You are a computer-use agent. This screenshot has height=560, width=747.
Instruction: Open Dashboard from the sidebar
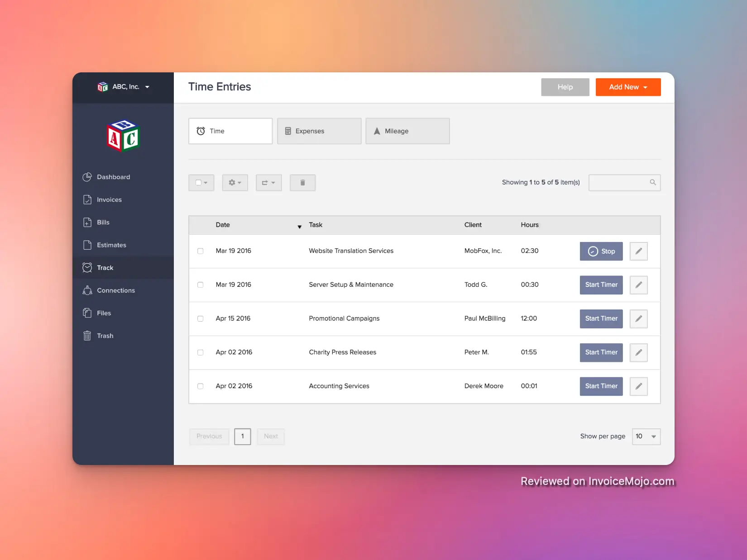(x=113, y=177)
